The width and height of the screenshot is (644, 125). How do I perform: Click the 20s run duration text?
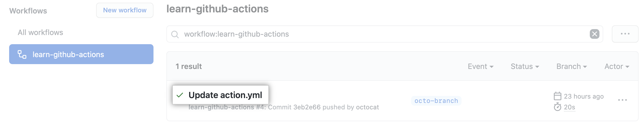click(569, 107)
